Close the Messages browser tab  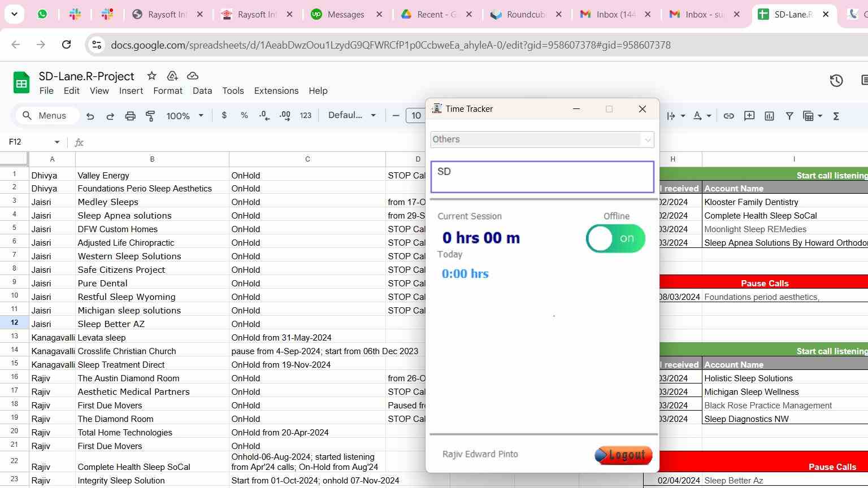click(379, 14)
